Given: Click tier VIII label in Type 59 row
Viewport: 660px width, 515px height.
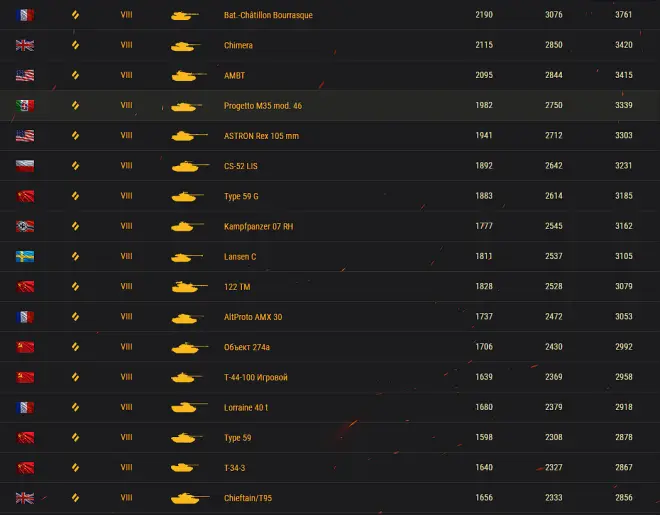Looking at the screenshot, I should point(126,437).
